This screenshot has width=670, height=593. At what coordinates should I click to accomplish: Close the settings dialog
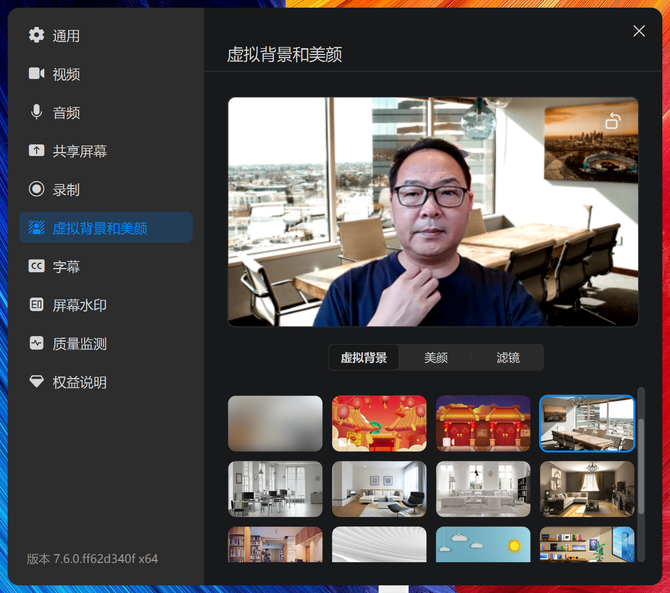point(639,31)
